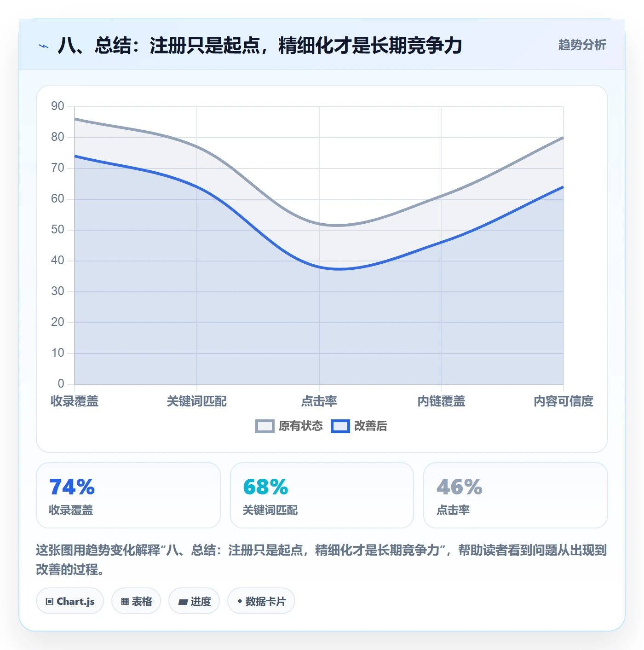The image size is (644, 650).
Task: Toggle the 原有状态 legend color box
Action: 265,426
